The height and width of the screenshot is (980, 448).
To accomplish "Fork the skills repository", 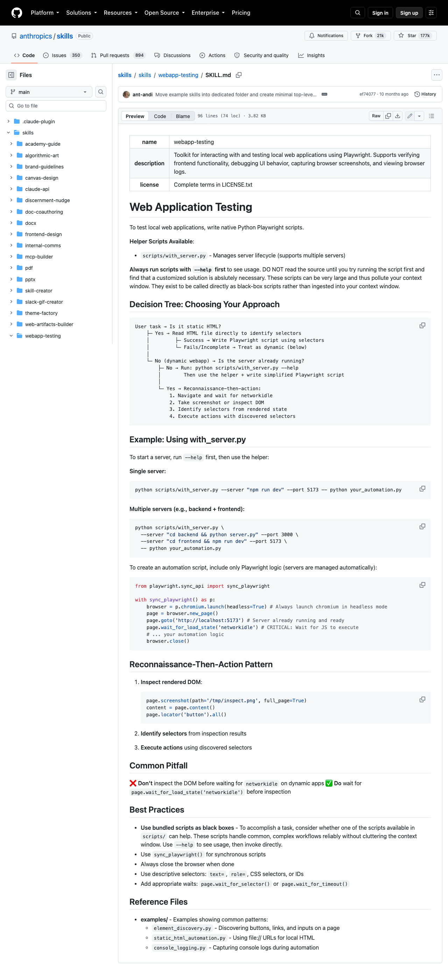I will pyautogui.click(x=370, y=36).
